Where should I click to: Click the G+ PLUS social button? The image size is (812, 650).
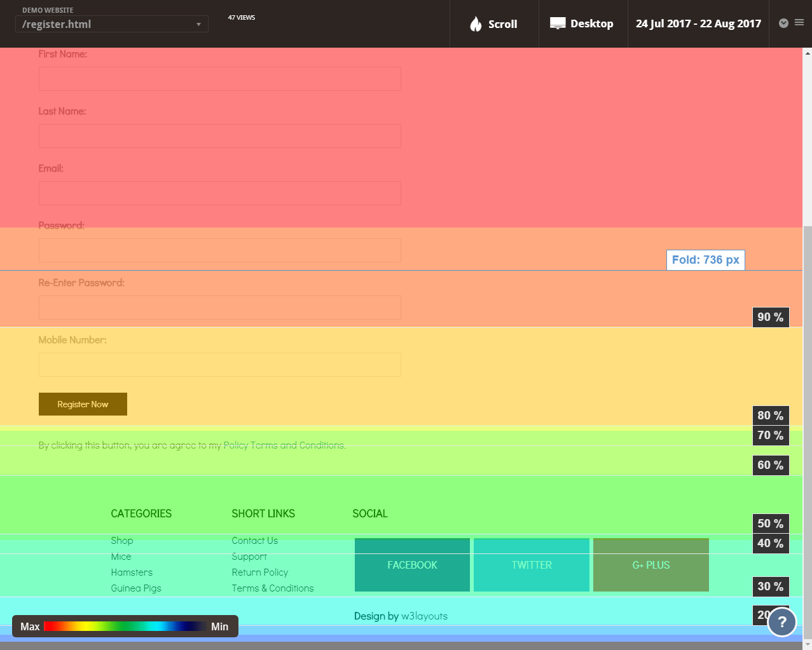pos(651,565)
